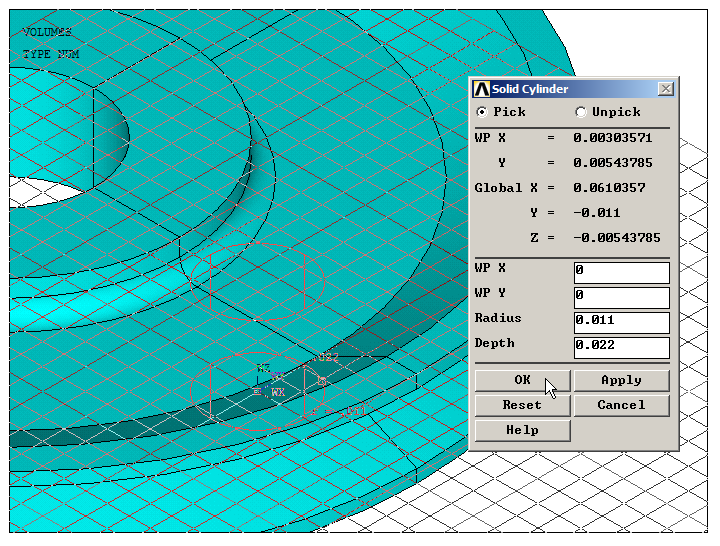Click the TYPE NUM label in graphics window
The width and height of the screenshot is (720, 546).
[x=51, y=54]
